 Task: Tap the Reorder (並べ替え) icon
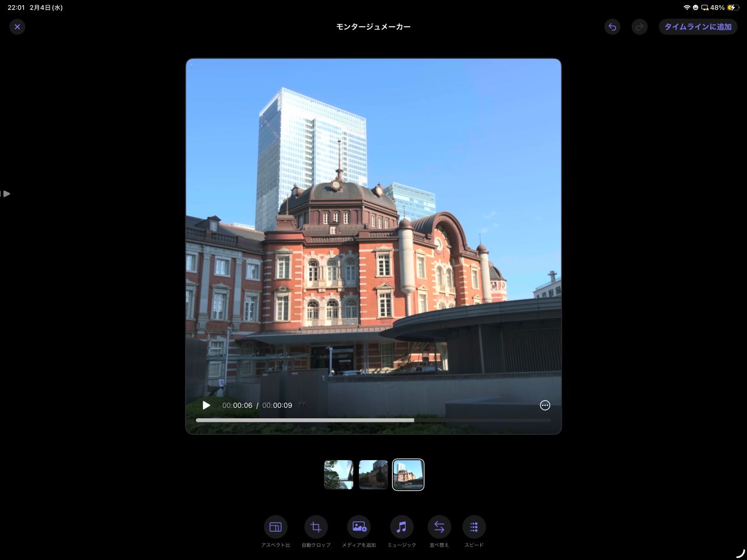[439, 527]
